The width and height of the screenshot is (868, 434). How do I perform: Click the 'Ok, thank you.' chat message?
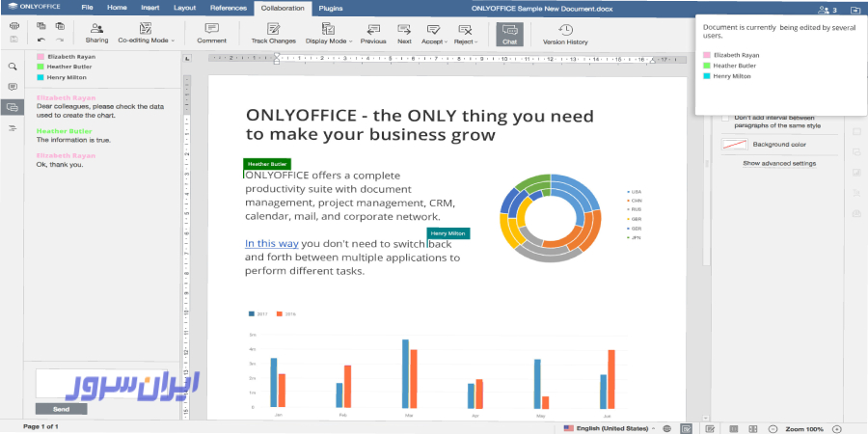pos(60,164)
